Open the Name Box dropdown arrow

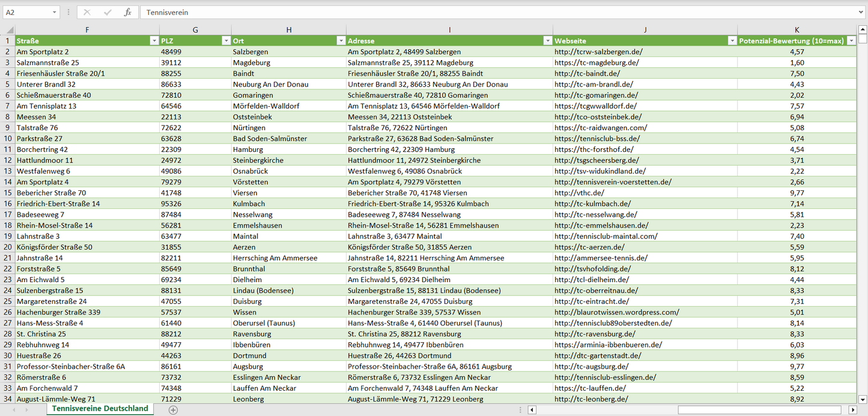click(x=55, y=12)
